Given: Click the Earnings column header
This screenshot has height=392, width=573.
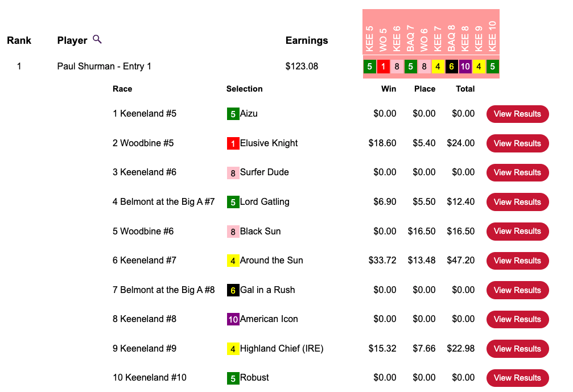Looking at the screenshot, I should pos(307,40).
